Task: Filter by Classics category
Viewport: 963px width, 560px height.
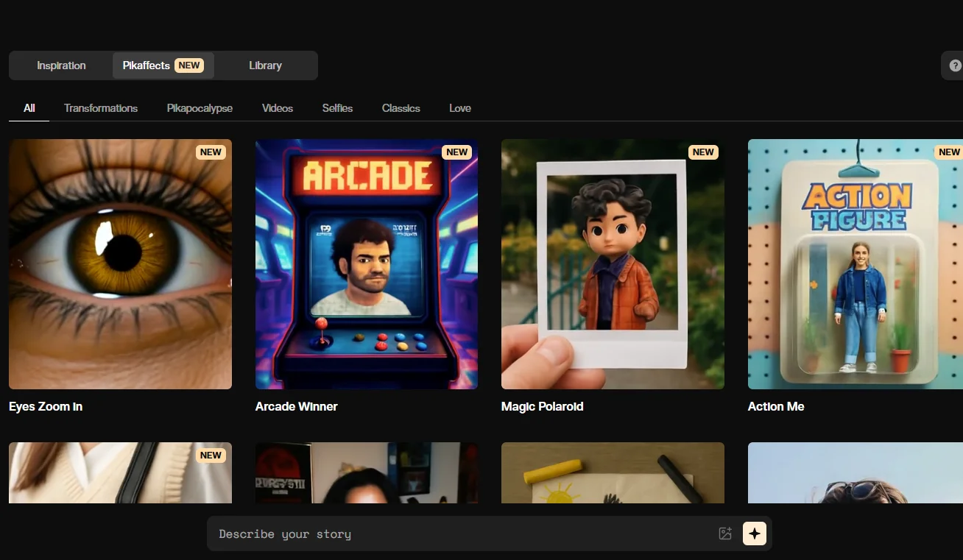Action: 401,108
